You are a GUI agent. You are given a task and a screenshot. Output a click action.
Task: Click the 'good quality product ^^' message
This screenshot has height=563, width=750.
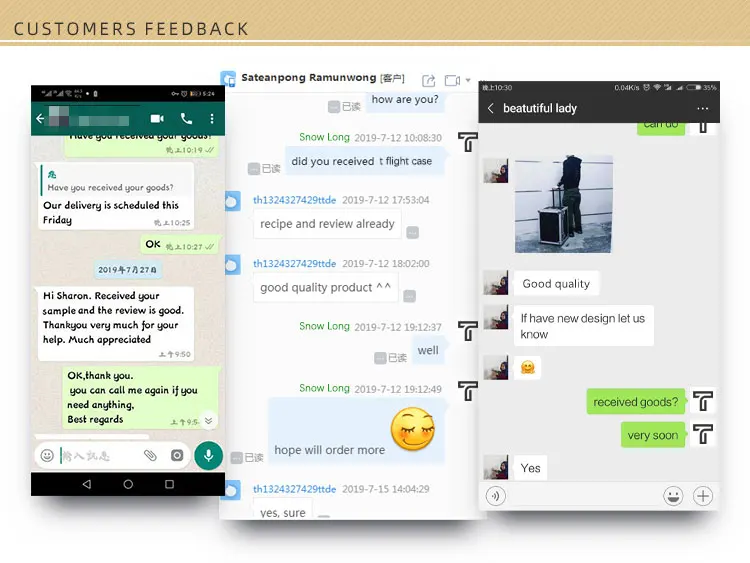click(x=325, y=287)
